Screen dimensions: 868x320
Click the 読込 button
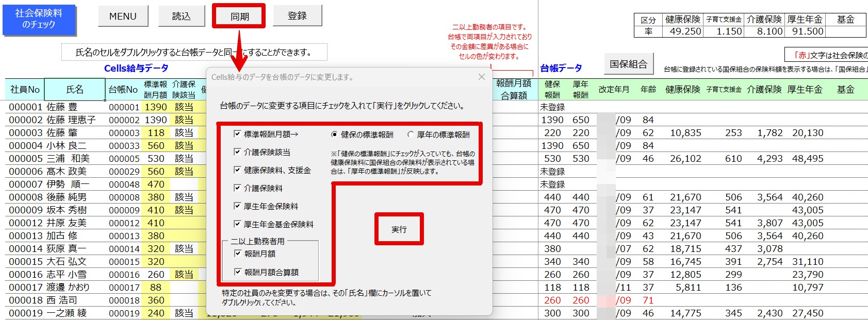[181, 16]
